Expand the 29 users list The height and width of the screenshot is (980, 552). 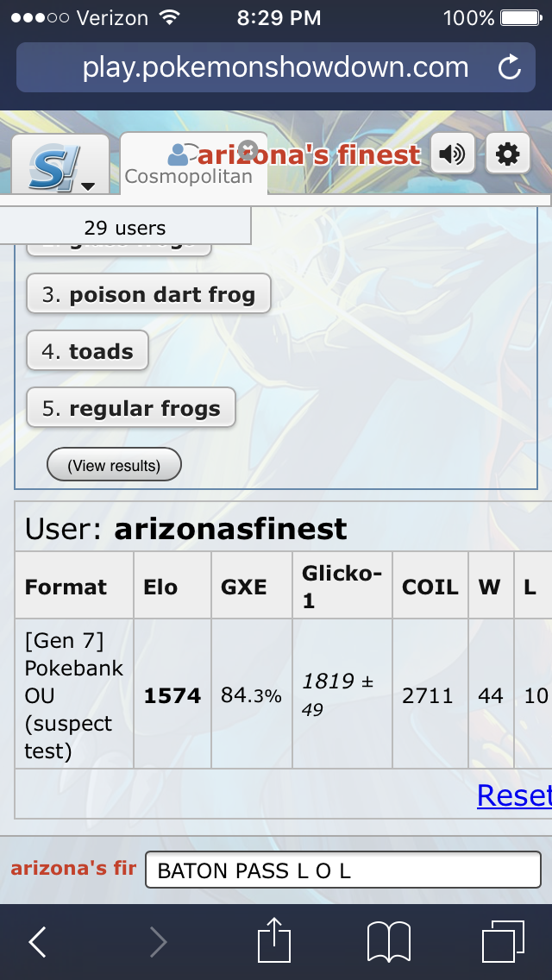tap(125, 228)
